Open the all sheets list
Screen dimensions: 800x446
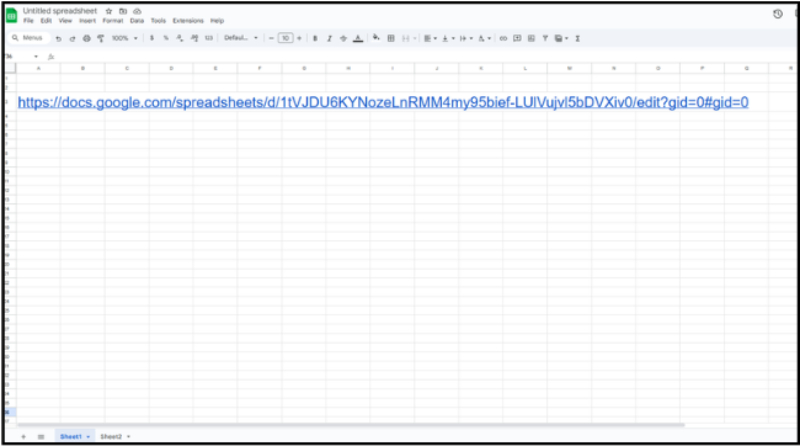(x=41, y=437)
